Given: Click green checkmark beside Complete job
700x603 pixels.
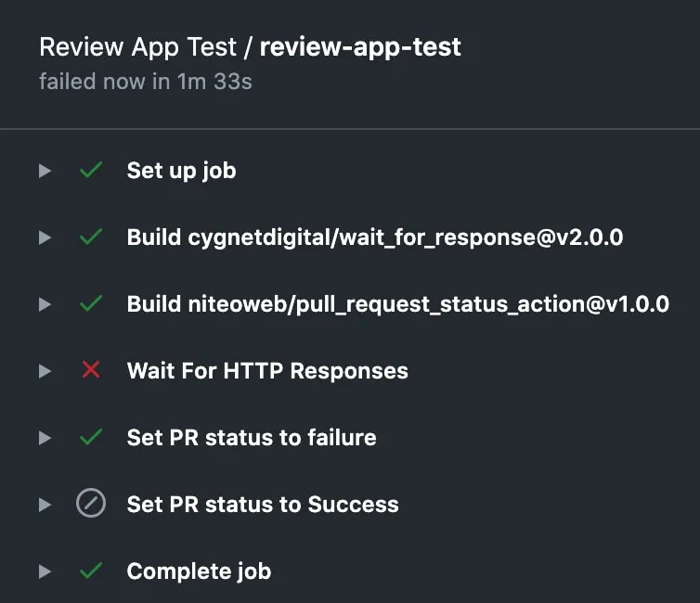Looking at the screenshot, I should (x=91, y=571).
